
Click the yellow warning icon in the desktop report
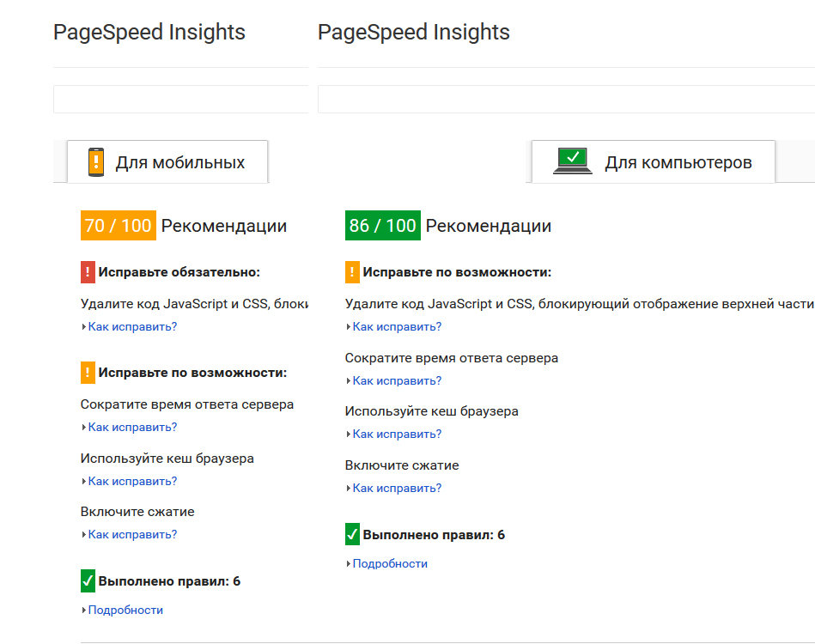[351, 271]
